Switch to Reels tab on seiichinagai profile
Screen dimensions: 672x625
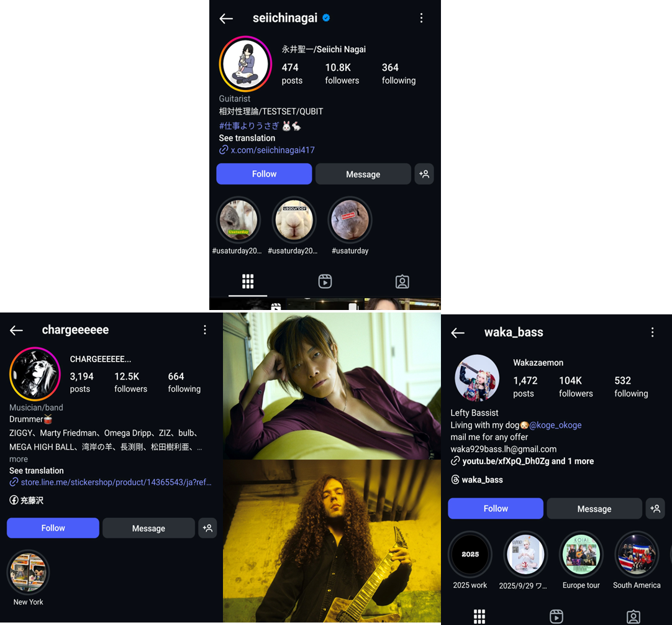pyautogui.click(x=325, y=281)
